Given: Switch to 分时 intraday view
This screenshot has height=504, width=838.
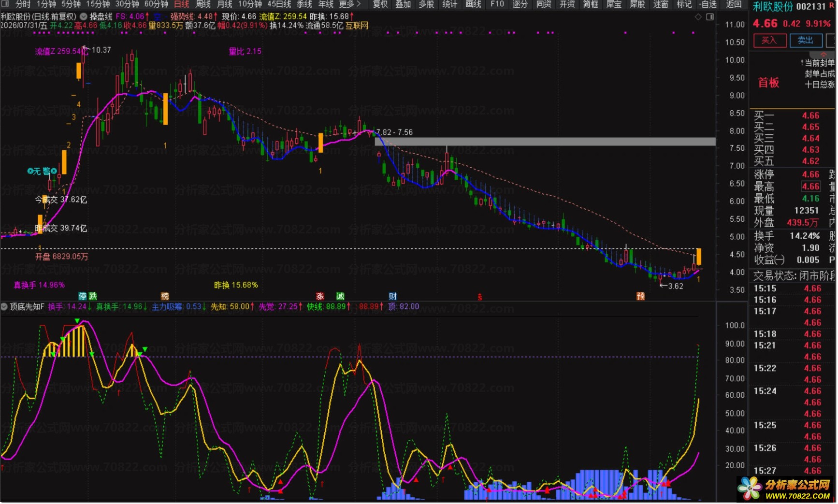Looking at the screenshot, I should click(x=23, y=4).
